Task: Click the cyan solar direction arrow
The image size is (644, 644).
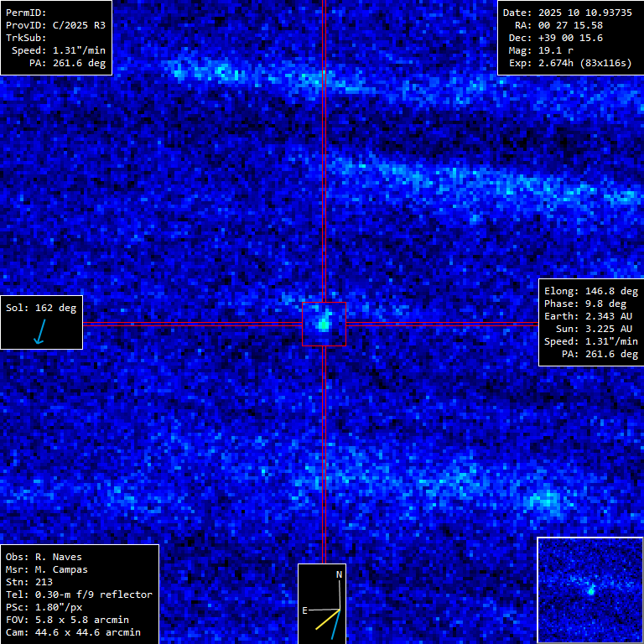Action: tap(39, 334)
